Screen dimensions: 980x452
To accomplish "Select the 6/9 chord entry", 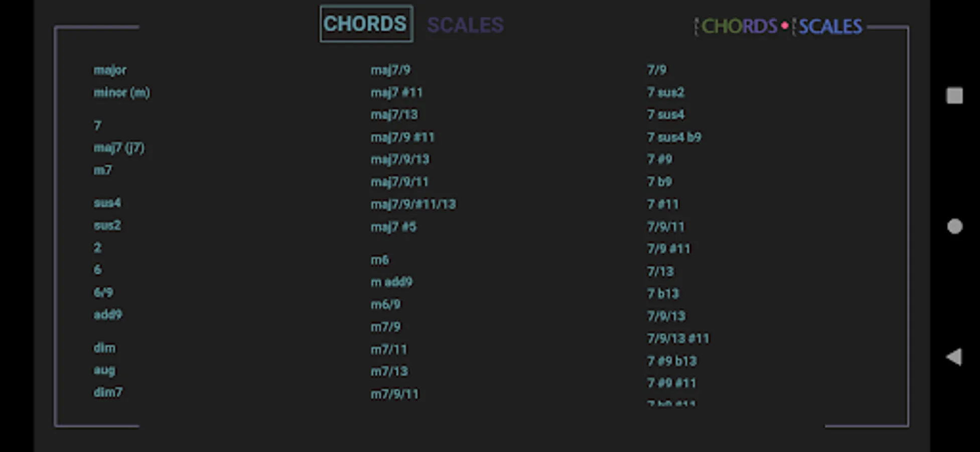I will click(x=103, y=292).
